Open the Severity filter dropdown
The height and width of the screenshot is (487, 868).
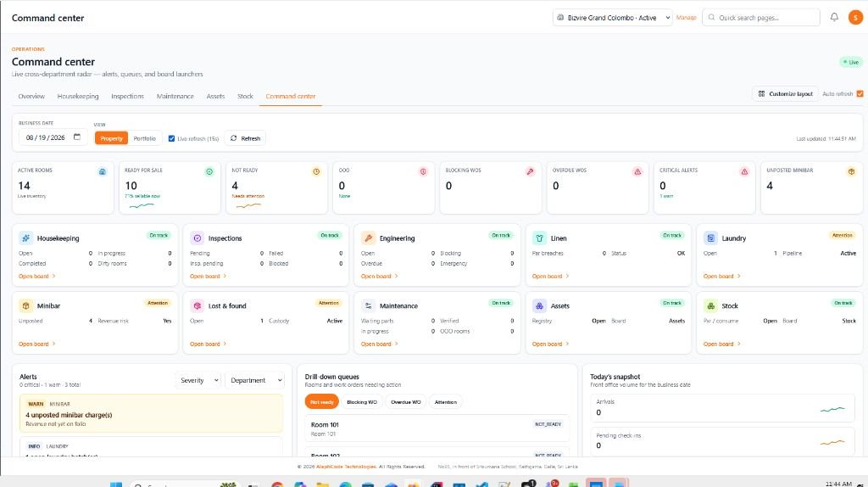click(x=198, y=380)
